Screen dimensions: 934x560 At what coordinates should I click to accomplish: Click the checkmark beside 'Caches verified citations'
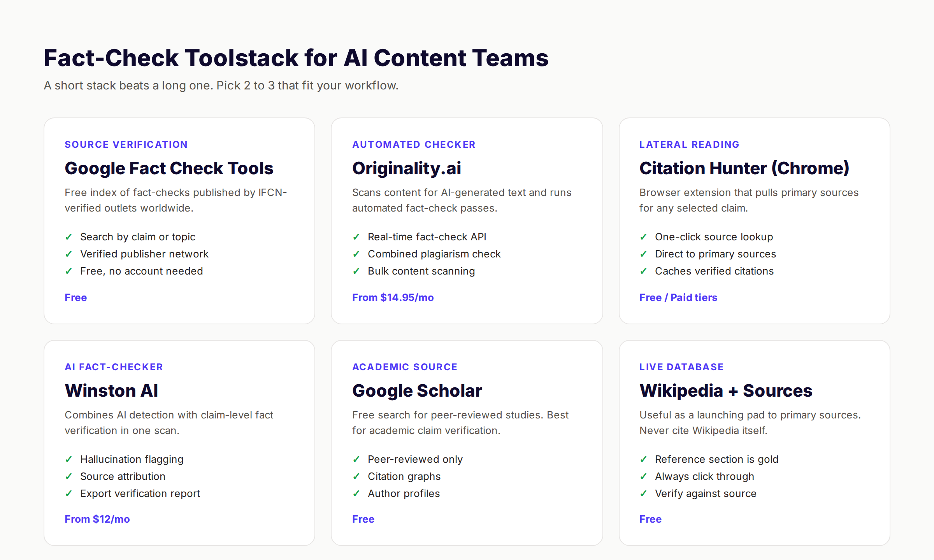pos(643,271)
